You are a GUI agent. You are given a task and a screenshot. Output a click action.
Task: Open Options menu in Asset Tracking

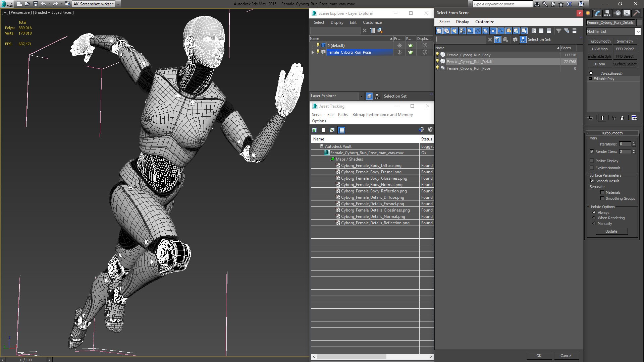coord(319,121)
